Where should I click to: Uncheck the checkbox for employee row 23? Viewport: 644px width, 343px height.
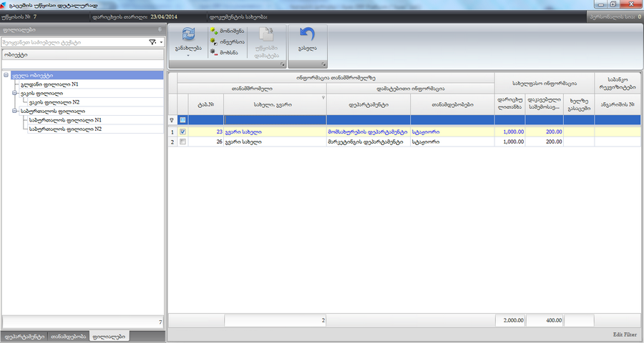click(x=183, y=132)
